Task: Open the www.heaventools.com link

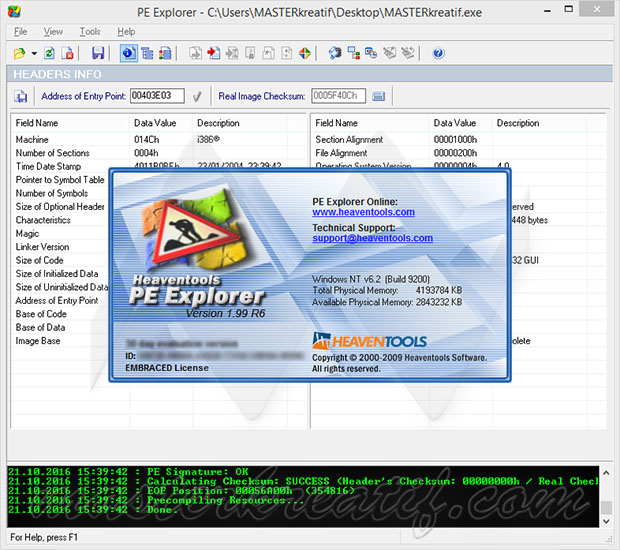Action: click(x=363, y=212)
